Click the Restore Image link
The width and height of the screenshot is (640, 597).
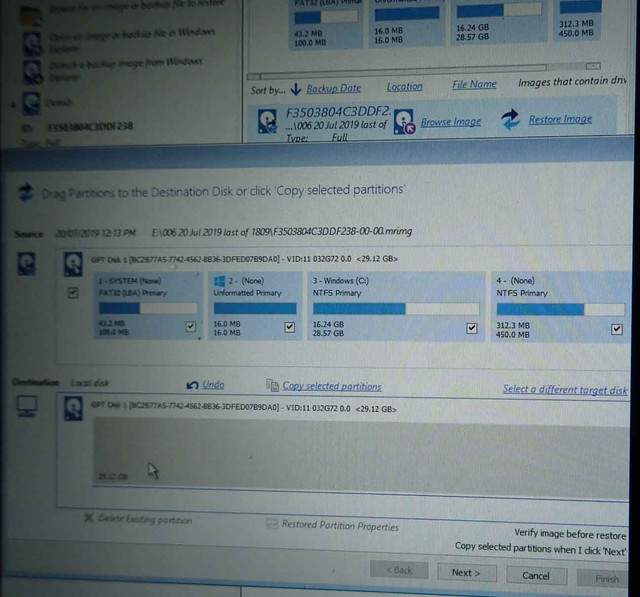560,119
